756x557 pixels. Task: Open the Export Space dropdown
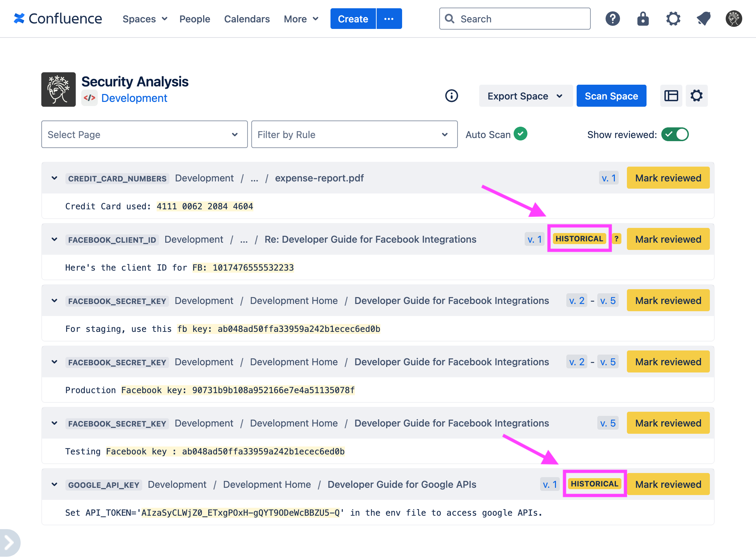click(525, 96)
